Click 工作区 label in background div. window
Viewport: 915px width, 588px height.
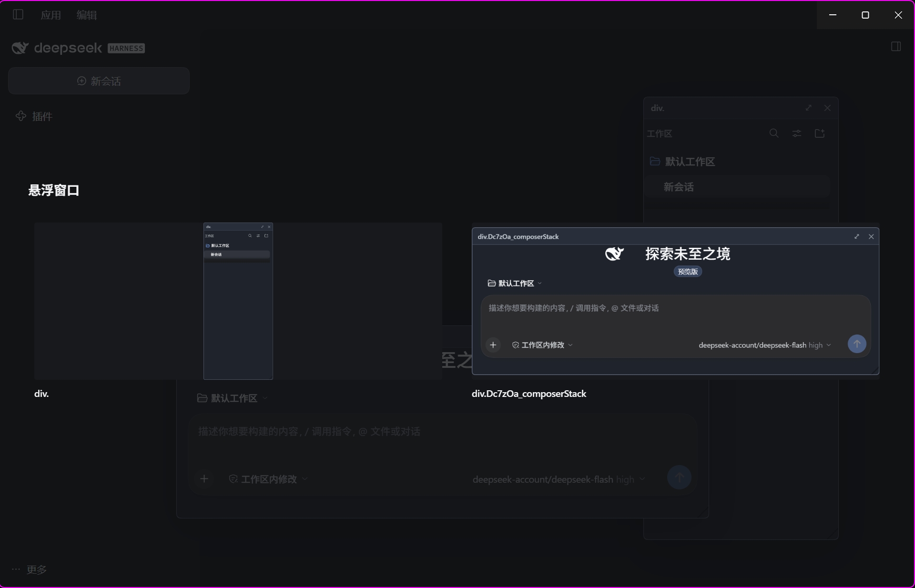click(x=660, y=134)
